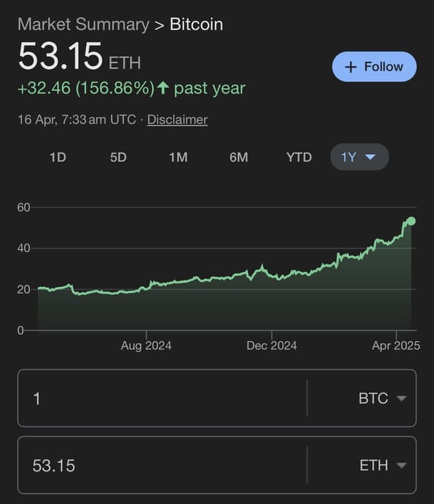434x504 pixels.
Task: Go to Market Summary breadcrumb
Action: click(83, 24)
